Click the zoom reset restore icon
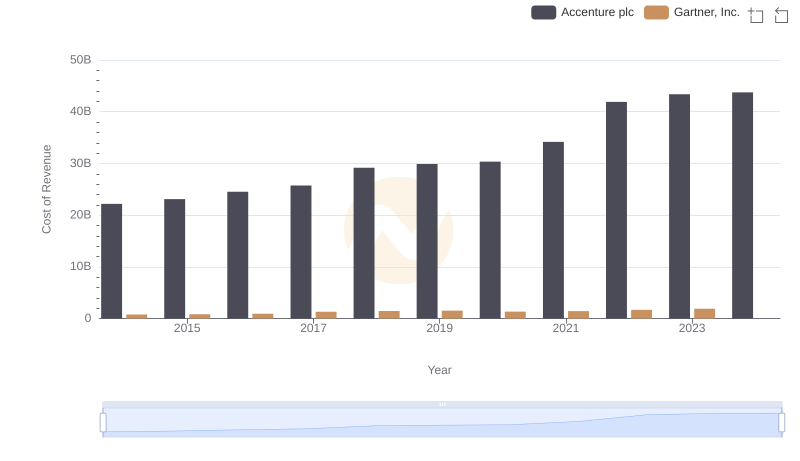 pyautogui.click(x=781, y=15)
